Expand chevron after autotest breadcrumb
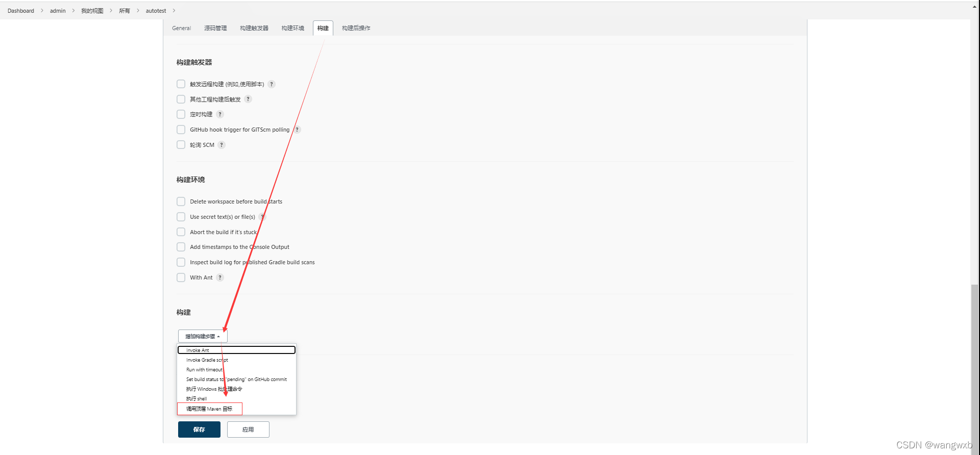This screenshot has height=455, width=980. coord(174,11)
